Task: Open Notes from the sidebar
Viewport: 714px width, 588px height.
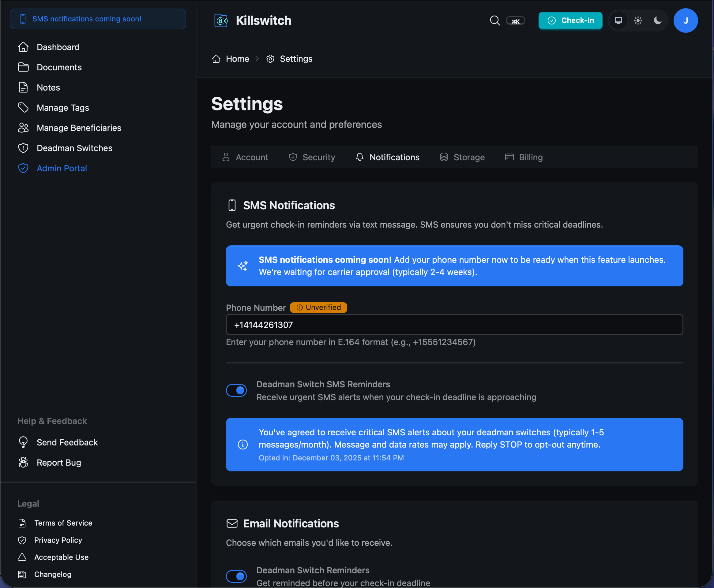Action: click(x=48, y=87)
